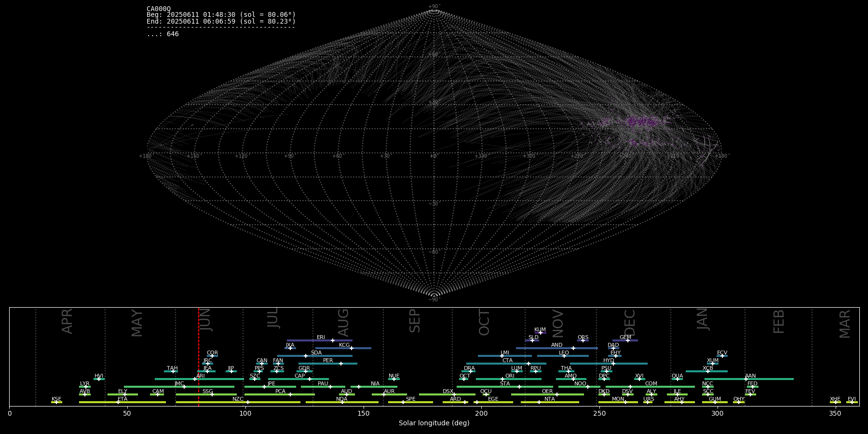This screenshot has width=868, height=434.
Task: Click the QUA shower peak marker
Action: (x=678, y=379)
